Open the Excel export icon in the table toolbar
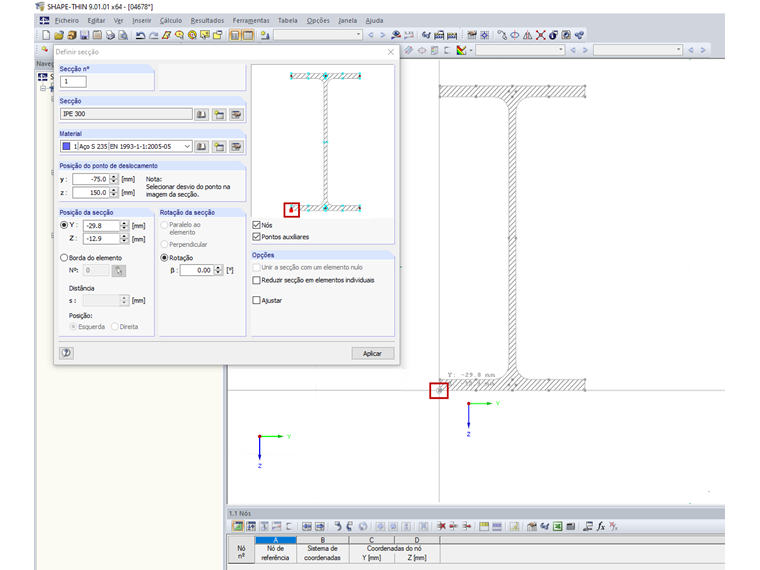The height and width of the screenshot is (570, 760). (557, 526)
